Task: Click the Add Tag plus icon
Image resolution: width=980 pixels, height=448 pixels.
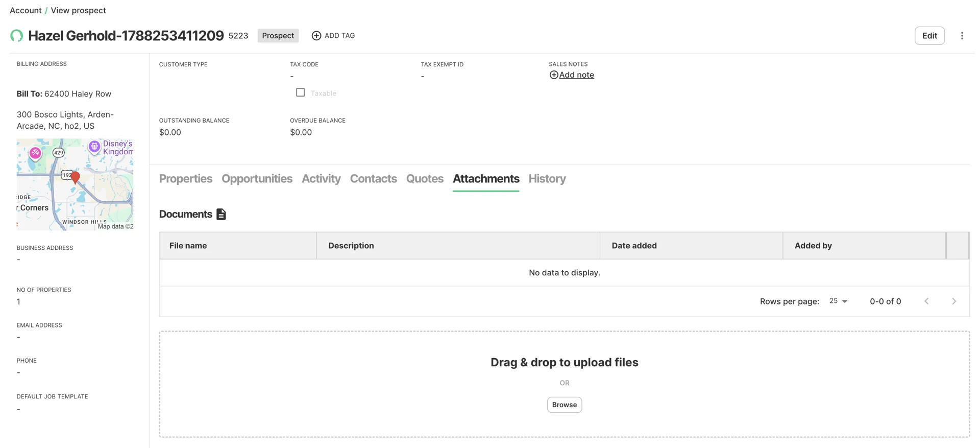Action: click(x=316, y=35)
